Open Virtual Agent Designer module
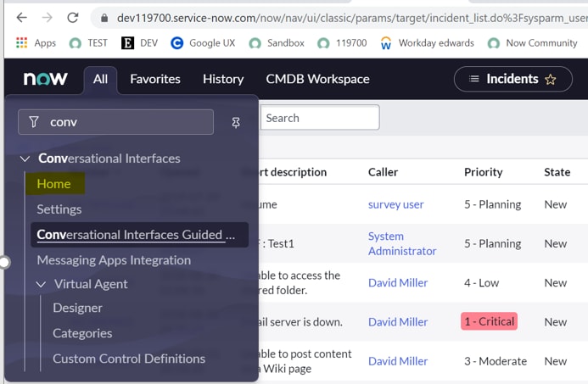Image resolution: width=588 pixels, height=384 pixels. (x=77, y=308)
